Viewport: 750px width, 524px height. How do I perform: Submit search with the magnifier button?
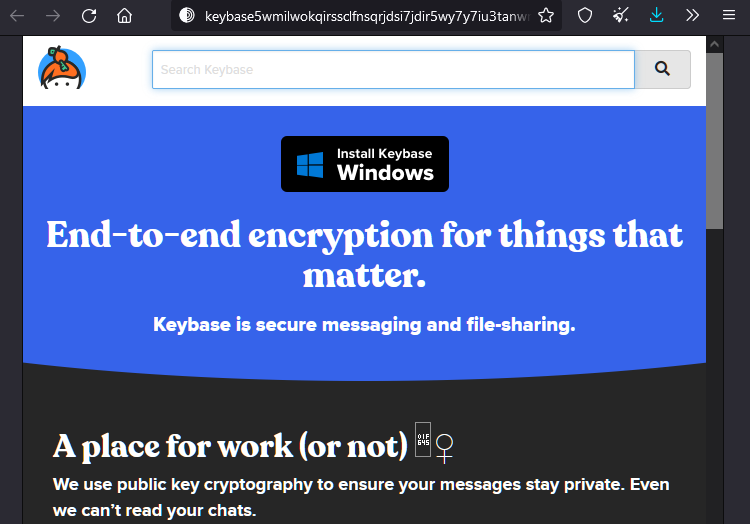(662, 70)
